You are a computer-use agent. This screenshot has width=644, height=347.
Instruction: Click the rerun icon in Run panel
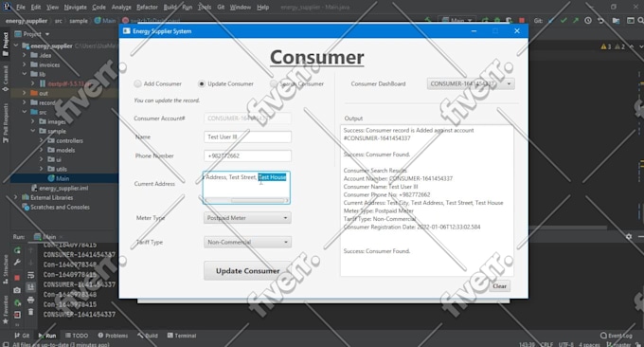(x=17, y=250)
